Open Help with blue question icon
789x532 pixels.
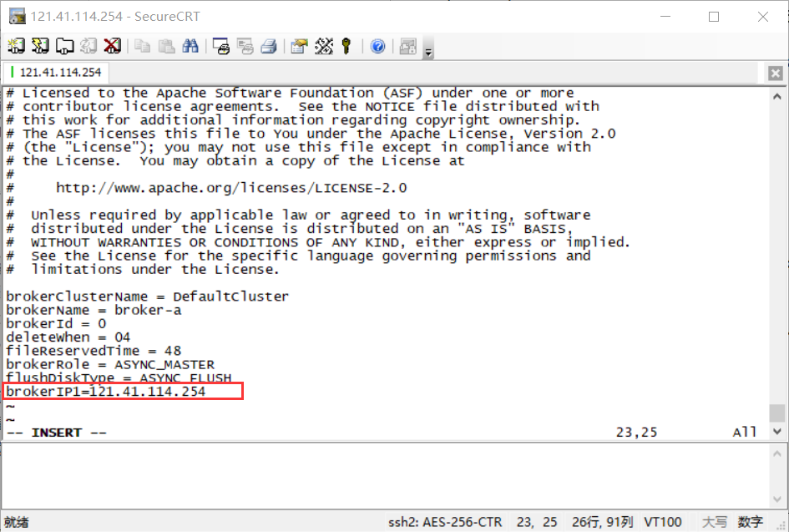378,46
